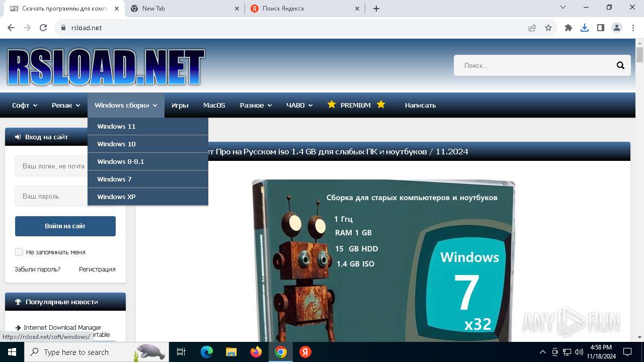The width and height of the screenshot is (644, 362).
Task: Click the RSLOAD.NET logo
Action: [x=106, y=67]
